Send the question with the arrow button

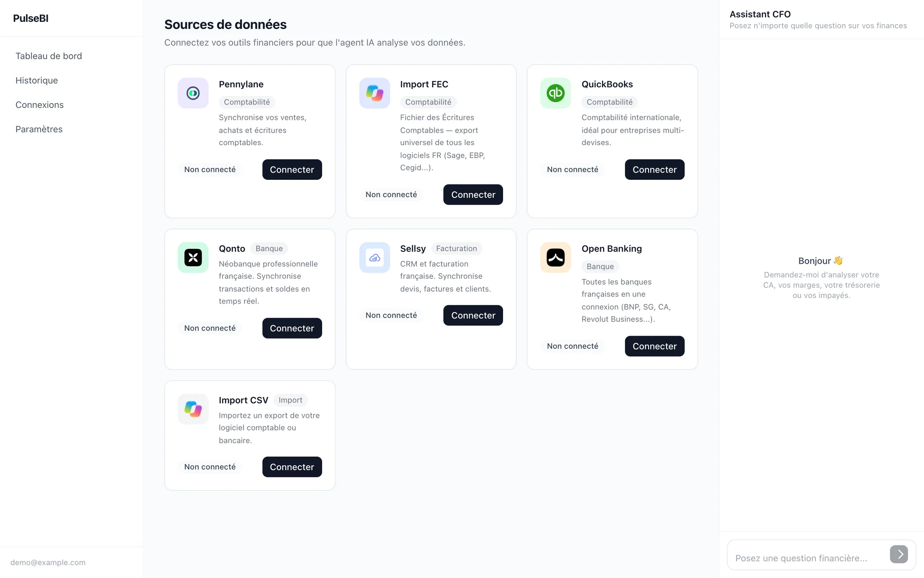pos(899,554)
